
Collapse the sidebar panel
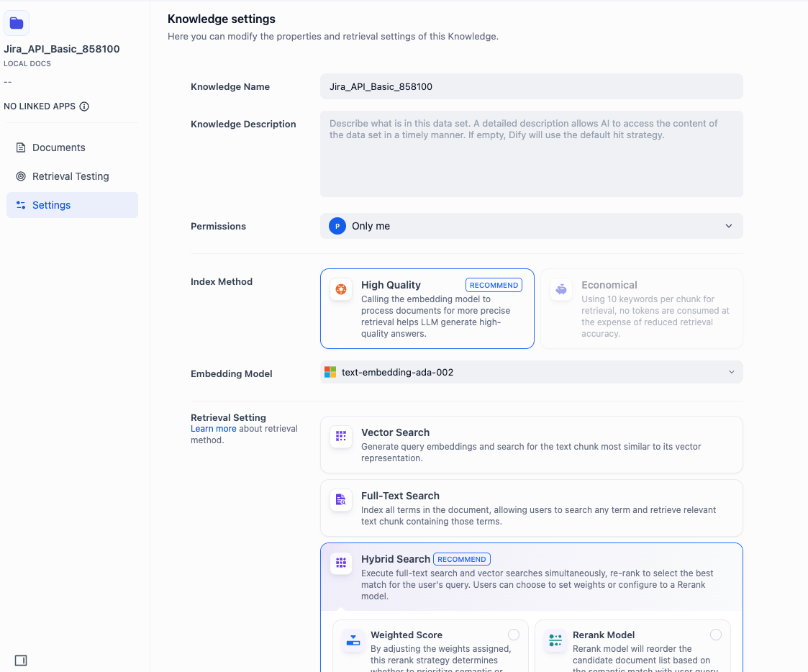(20, 660)
